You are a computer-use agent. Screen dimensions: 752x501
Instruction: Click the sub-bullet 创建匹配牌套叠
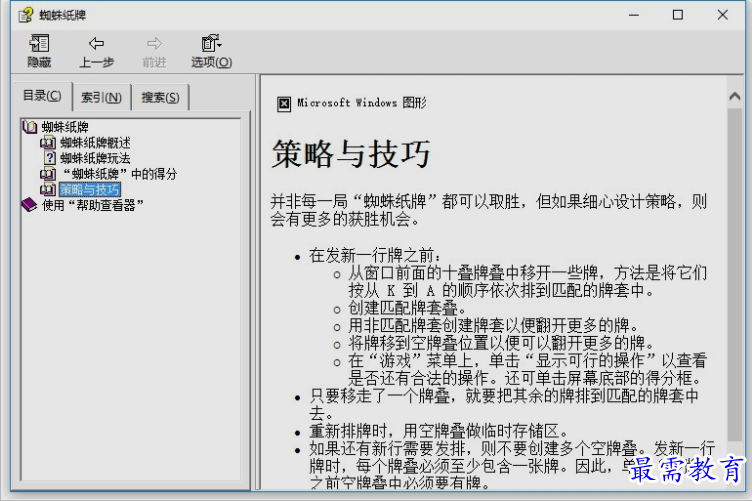point(407,308)
